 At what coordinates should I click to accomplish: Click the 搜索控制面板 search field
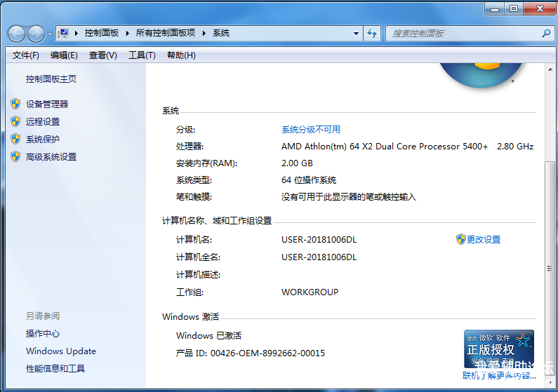(463, 33)
